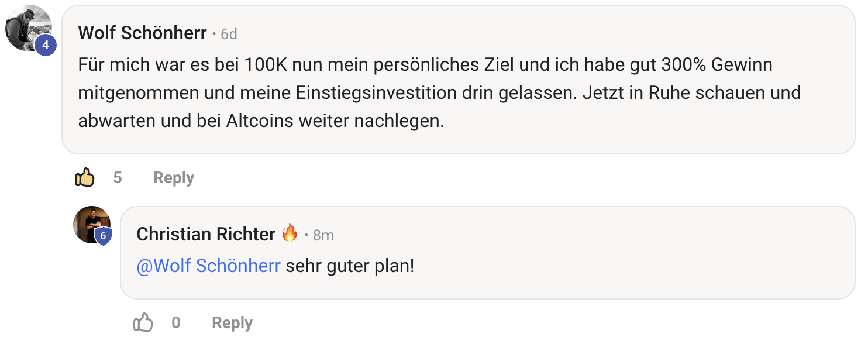This screenshot has width=868, height=337.
Task: Click the @Wolf Schönherr mention link
Action: (208, 266)
